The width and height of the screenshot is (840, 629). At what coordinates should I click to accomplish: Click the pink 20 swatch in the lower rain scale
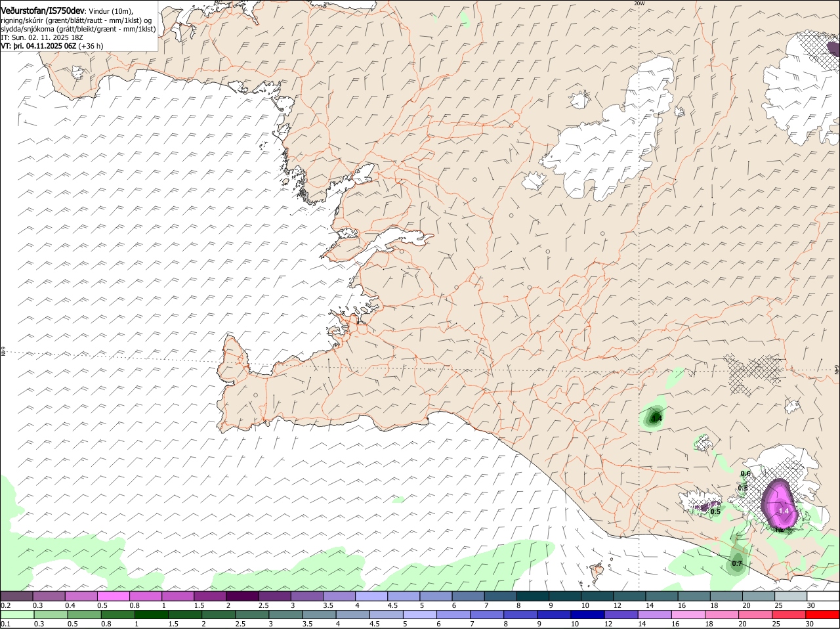755,615
